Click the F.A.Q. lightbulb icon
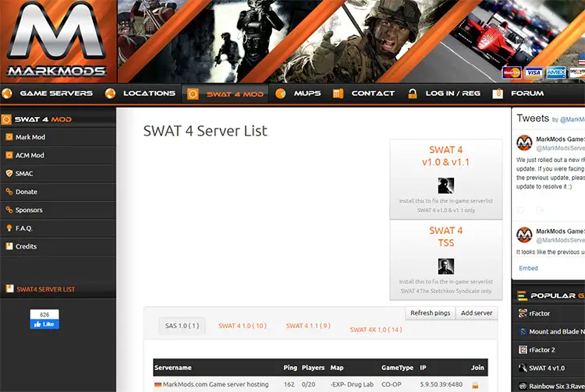 tap(9, 228)
